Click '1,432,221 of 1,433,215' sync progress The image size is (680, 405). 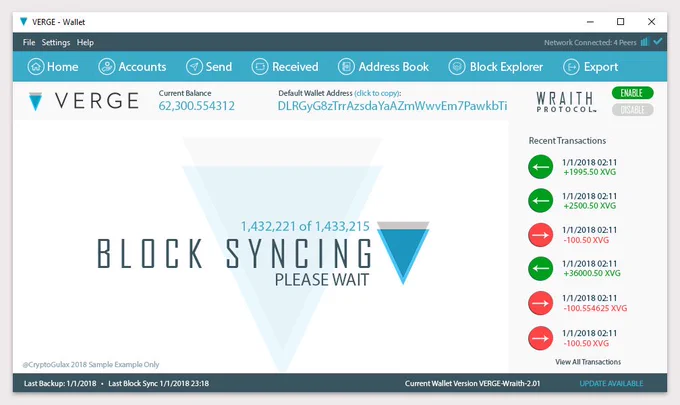coord(305,226)
